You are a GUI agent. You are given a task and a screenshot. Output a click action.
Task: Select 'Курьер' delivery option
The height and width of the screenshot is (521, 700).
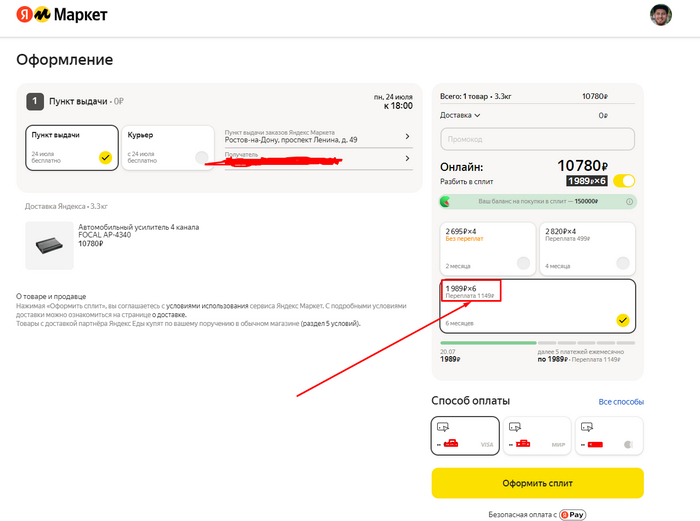[x=167, y=147]
